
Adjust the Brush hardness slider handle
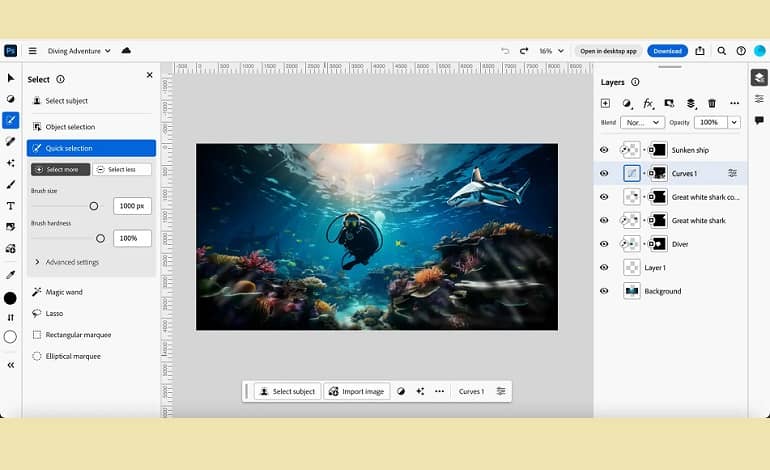pyautogui.click(x=100, y=238)
